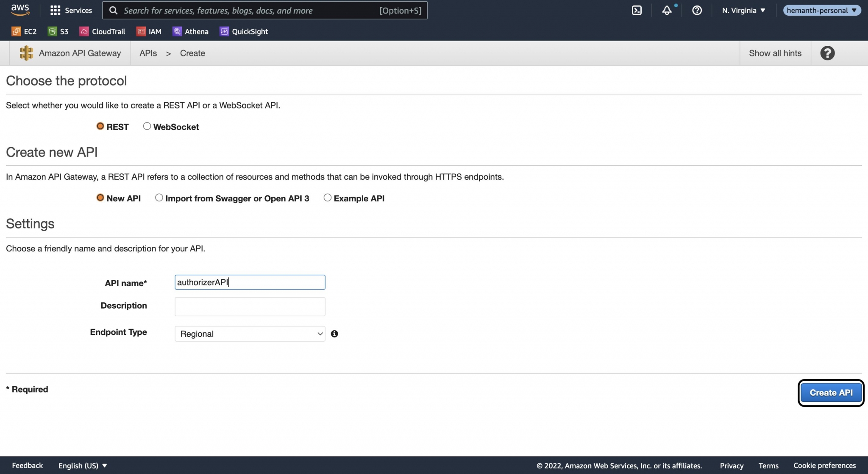Expand the hemanth-personal account menu
The image size is (868, 474).
pyautogui.click(x=821, y=10)
